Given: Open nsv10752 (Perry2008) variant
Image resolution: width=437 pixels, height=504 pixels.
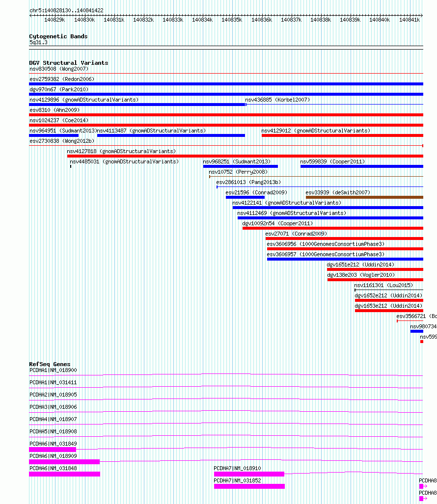Looking at the screenshot, I should [x=316, y=177].
